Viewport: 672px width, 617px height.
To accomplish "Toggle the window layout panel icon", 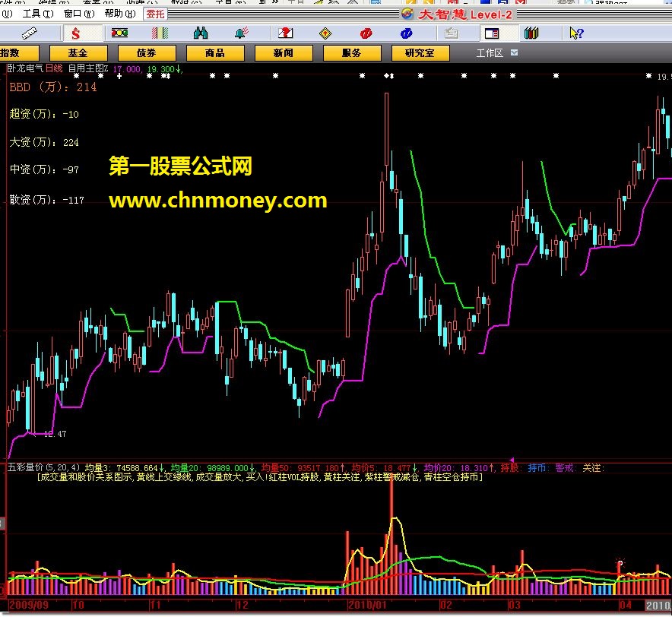I will (x=492, y=33).
